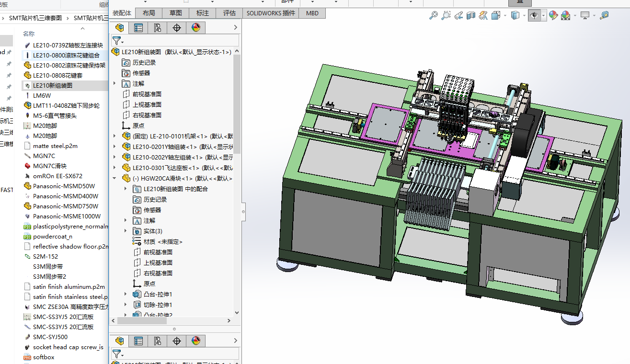Image resolution: width=630 pixels, height=364 pixels.
Task: Click the Previous View icon
Action: tap(458, 16)
